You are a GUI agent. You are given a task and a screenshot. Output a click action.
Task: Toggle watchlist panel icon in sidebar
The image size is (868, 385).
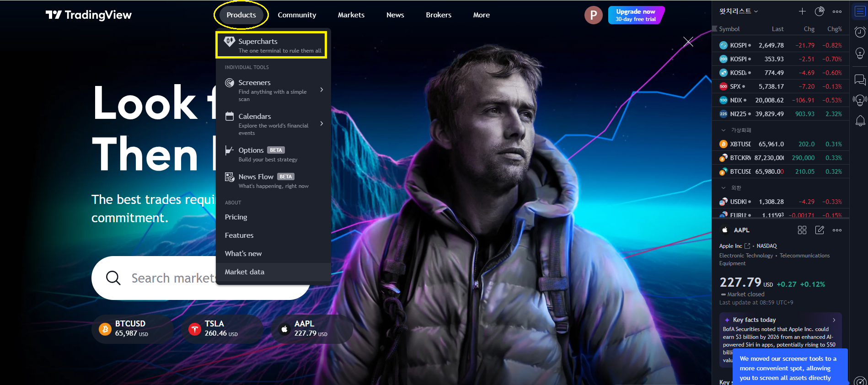coord(860,11)
